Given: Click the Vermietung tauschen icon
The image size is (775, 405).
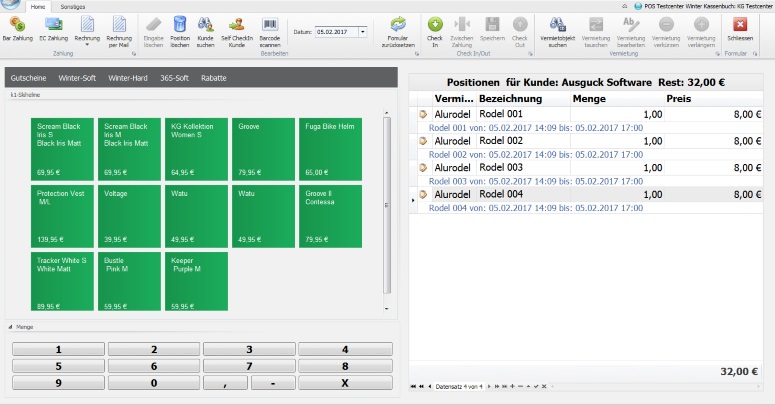Looking at the screenshot, I should tap(596, 24).
